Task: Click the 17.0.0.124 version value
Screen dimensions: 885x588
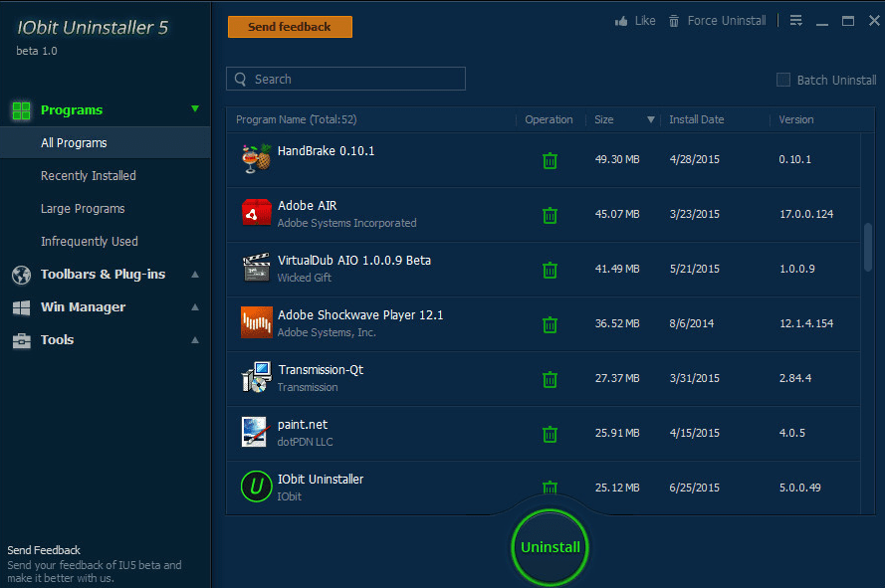Action: tap(806, 215)
